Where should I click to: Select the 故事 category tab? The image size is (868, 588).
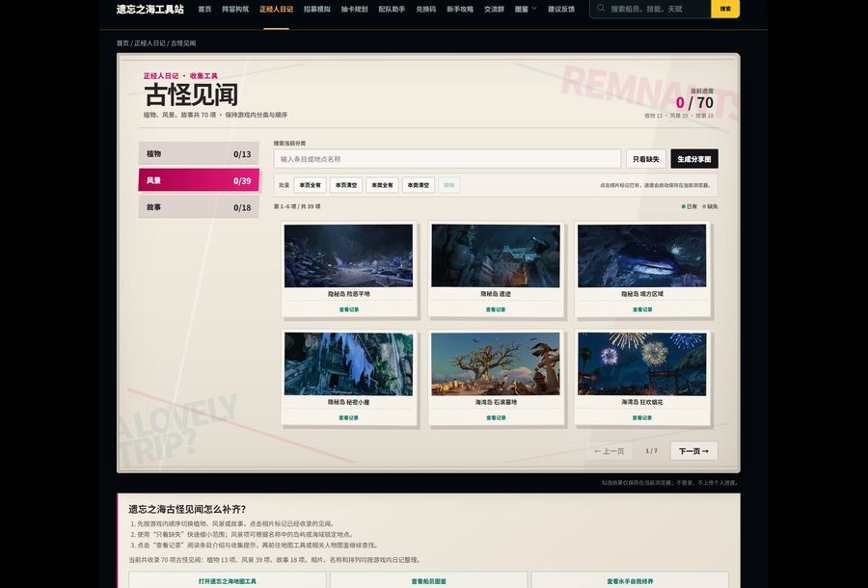click(x=199, y=207)
